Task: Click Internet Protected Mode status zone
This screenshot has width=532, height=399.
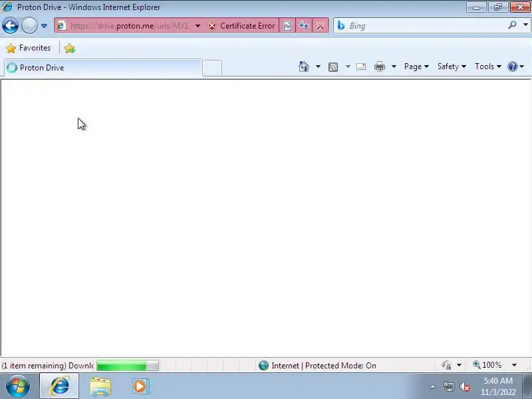Action: [x=317, y=366]
